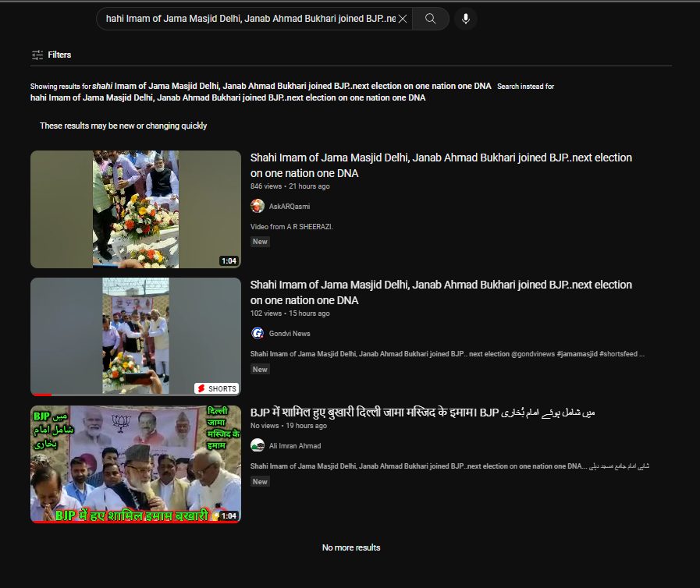Start voice search with microphone icon
The width and height of the screenshot is (700, 588).
coord(466,19)
